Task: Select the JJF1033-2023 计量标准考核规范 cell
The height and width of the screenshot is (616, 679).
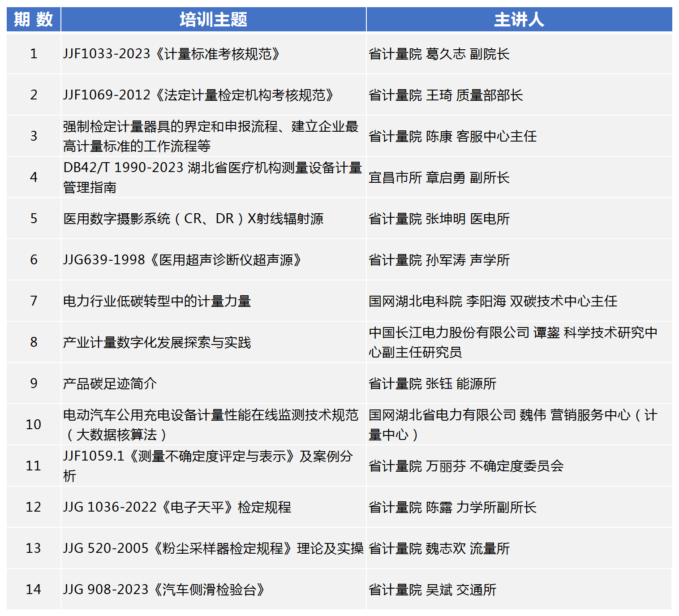Action: pos(172,54)
